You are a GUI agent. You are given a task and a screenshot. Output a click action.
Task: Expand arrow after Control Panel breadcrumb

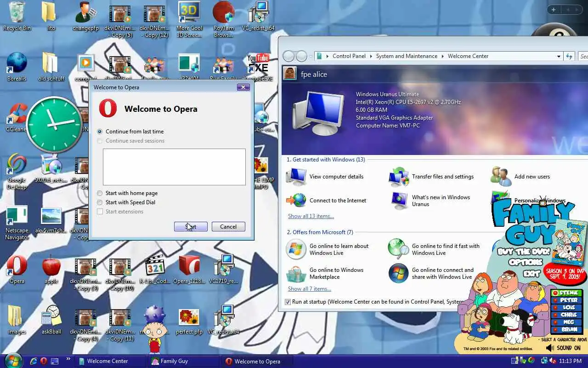[x=371, y=56]
